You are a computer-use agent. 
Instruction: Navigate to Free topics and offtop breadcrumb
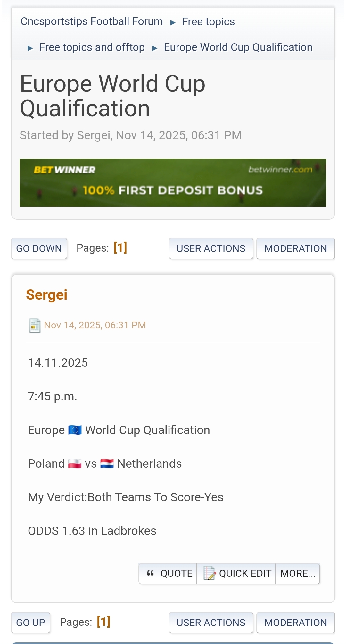tap(92, 47)
